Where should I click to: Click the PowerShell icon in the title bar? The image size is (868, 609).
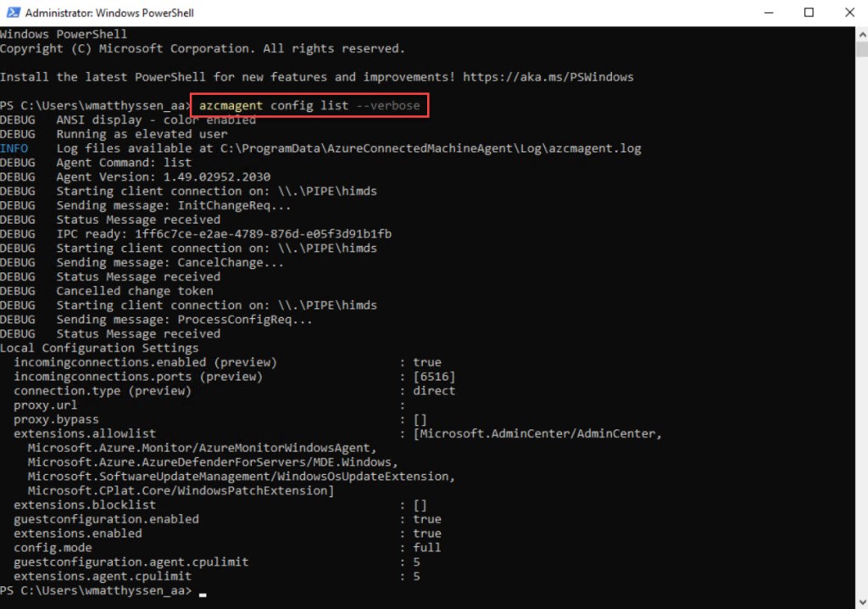12,13
